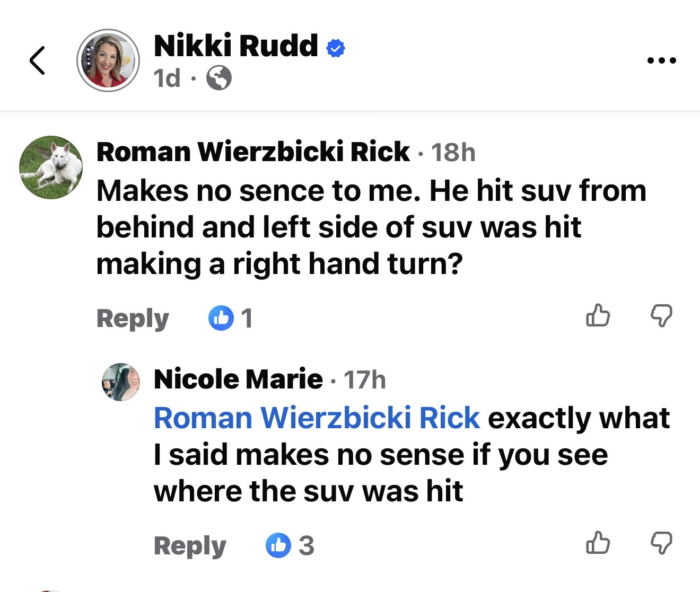
Task: Open the three-dots options menu
Action: (661, 60)
